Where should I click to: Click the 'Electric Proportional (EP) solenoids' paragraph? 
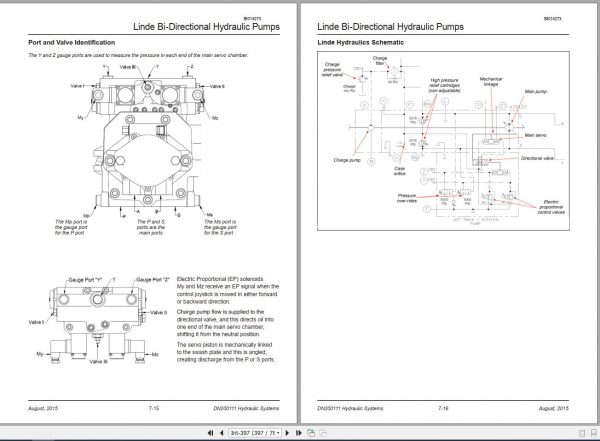pyautogui.click(x=228, y=290)
